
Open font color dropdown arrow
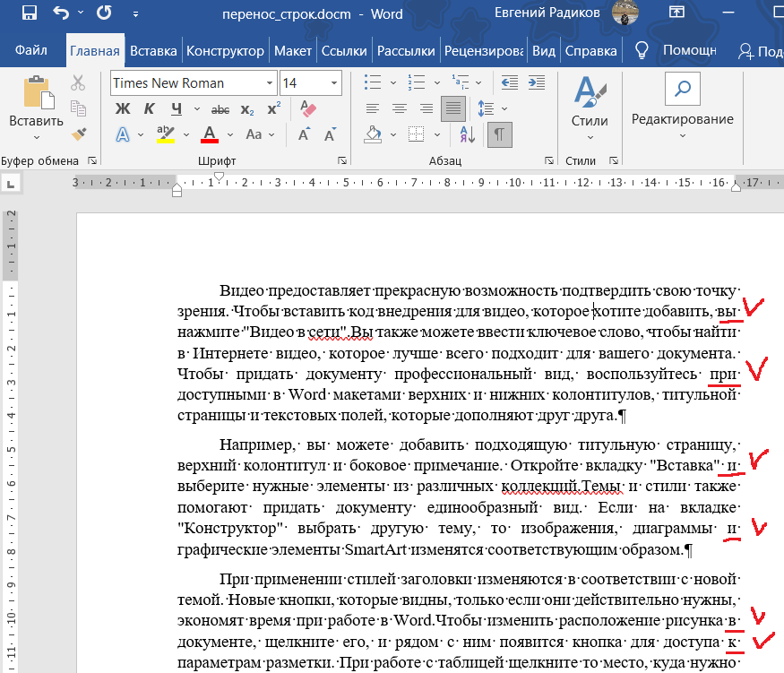click(x=230, y=134)
